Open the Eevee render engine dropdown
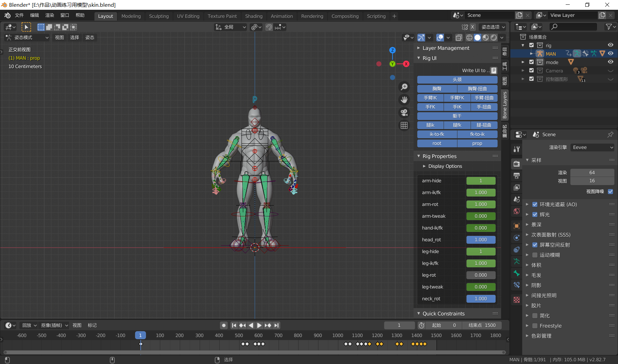This screenshot has height=364, width=618. 592,147
